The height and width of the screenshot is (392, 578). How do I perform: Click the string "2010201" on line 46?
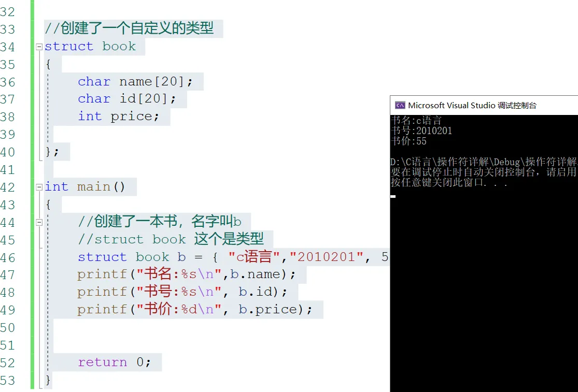(x=327, y=256)
